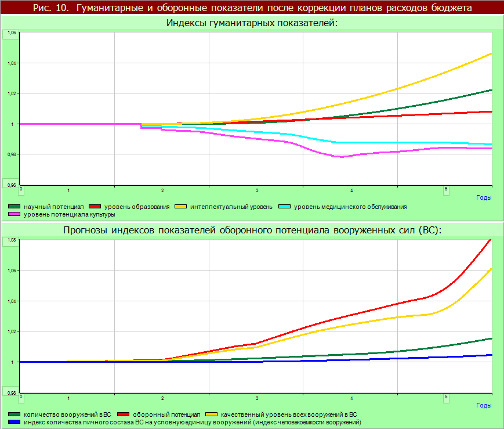
Task: Select the 'оборонный потенциал' legend label
Action: pos(166,415)
